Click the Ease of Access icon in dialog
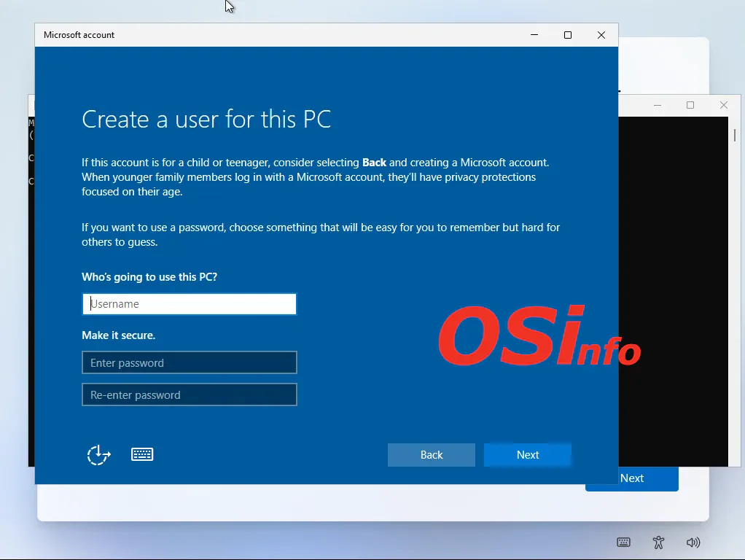 coord(98,455)
